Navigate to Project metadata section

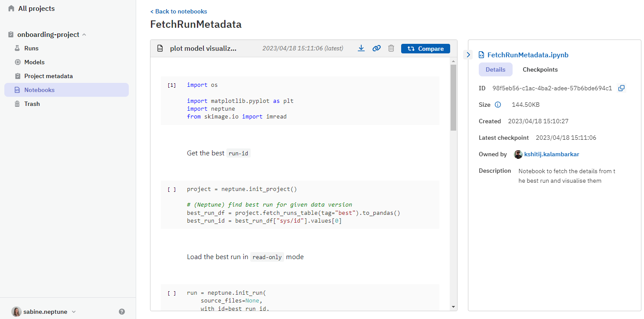point(48,76)
